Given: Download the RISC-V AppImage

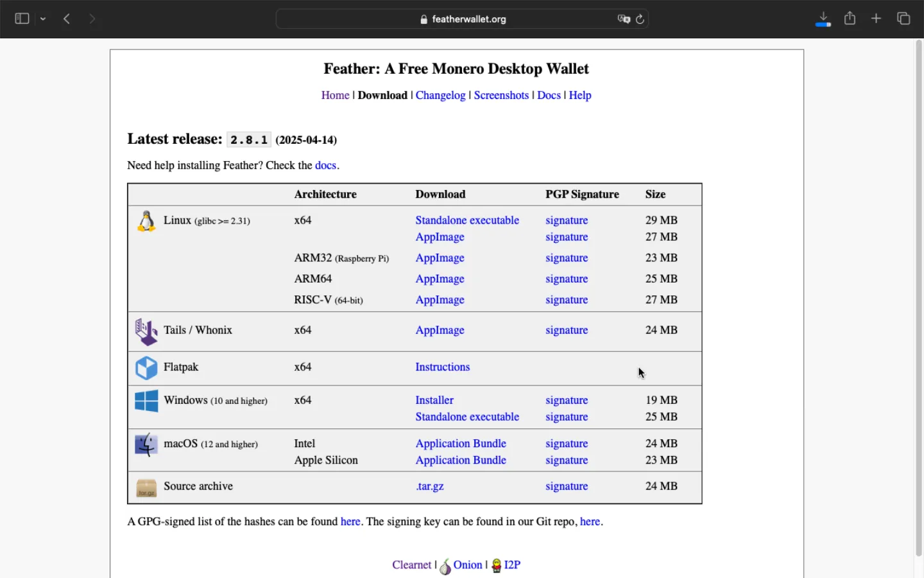Looking at the screenshot, I should pos(440,300).
